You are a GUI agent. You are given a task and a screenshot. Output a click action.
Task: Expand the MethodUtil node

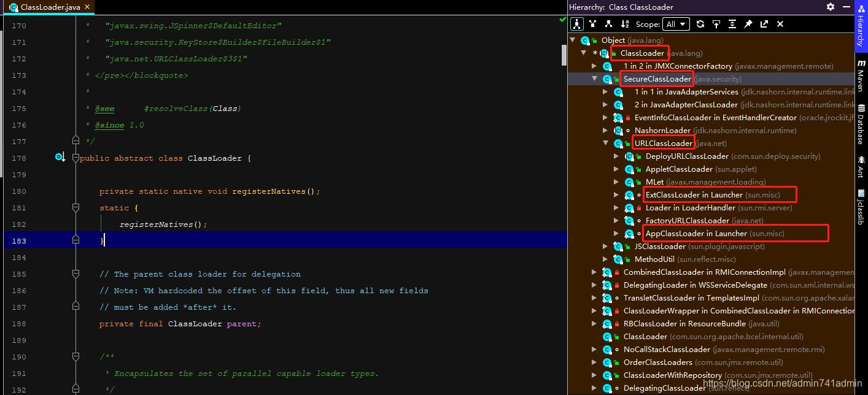tap(605, 259)
